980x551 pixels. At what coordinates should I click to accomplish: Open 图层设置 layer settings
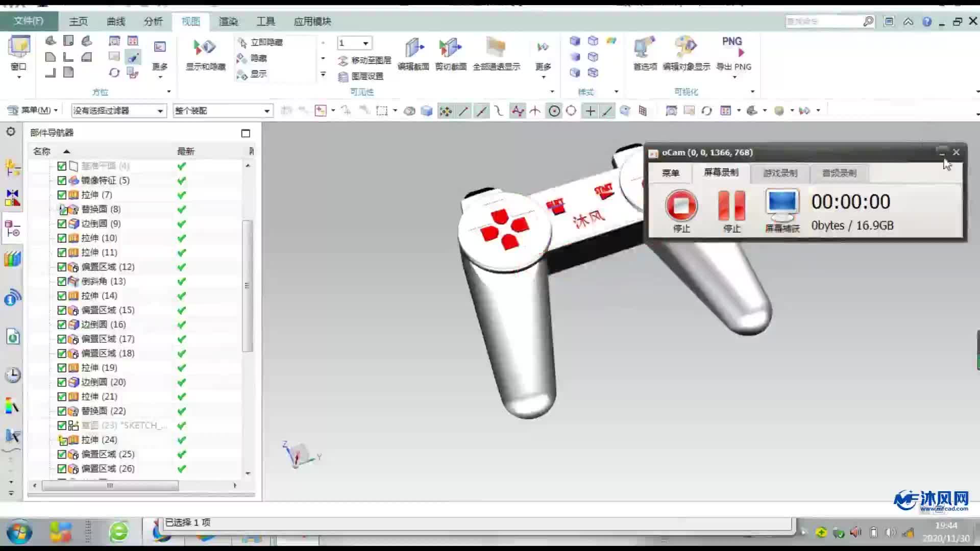pyautogui.click(x=360, y=77)
